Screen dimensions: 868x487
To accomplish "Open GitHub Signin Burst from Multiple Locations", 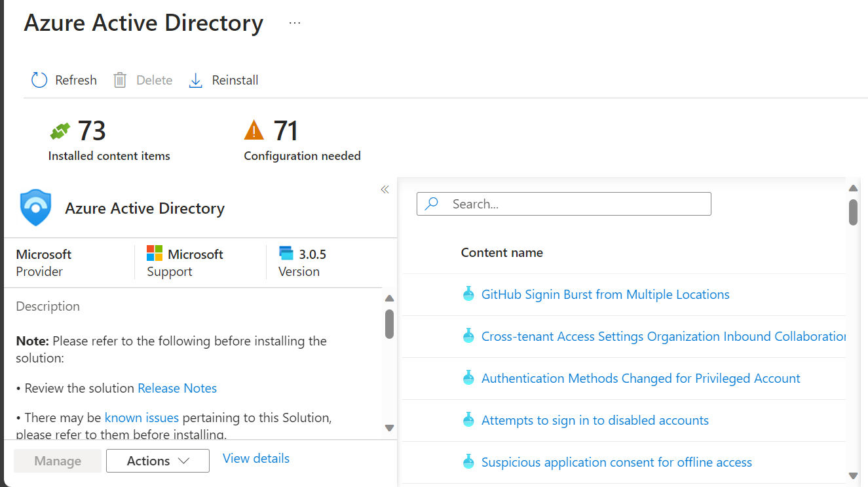I will 605,294.
